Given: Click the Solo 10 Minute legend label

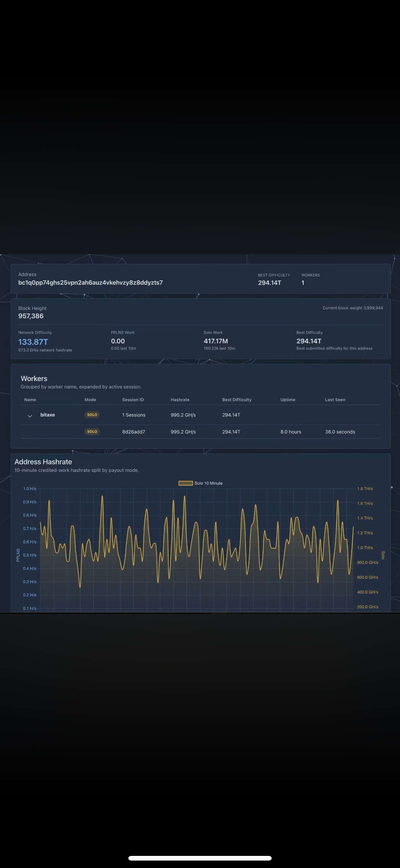Looking at the screenshot, I should click(208, 483).
